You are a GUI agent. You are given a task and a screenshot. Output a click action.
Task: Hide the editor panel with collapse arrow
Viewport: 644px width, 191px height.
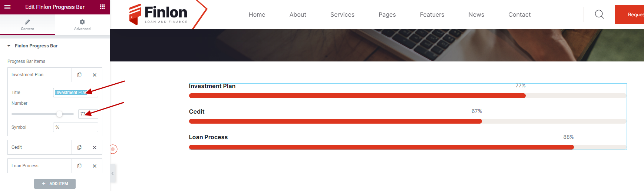pos(113,173)
